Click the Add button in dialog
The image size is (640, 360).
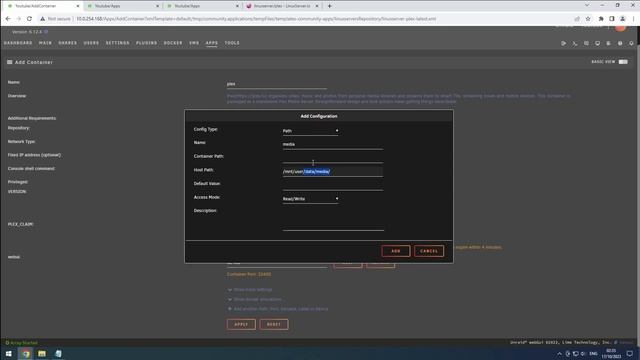[396, 251]
